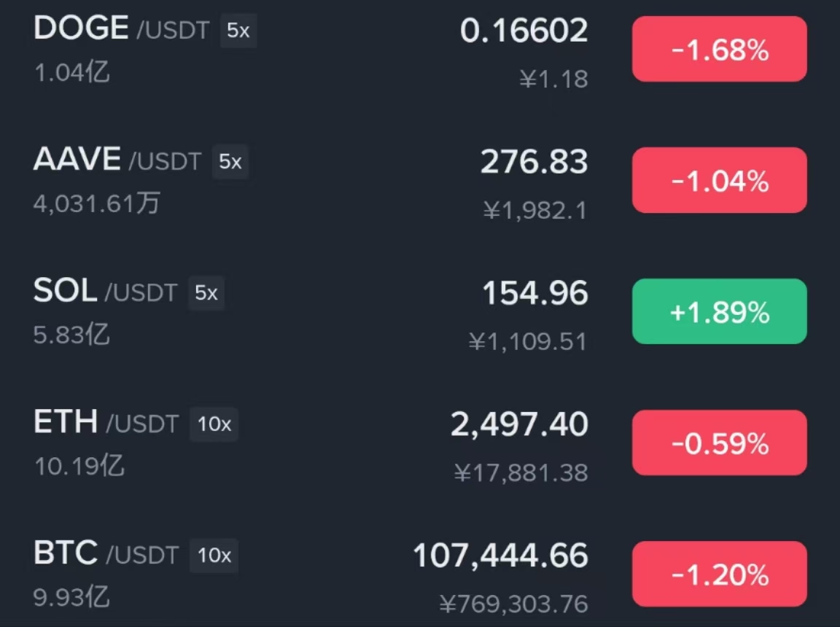Tap the BTC 10x leverage badge

[x=214, y=556]
